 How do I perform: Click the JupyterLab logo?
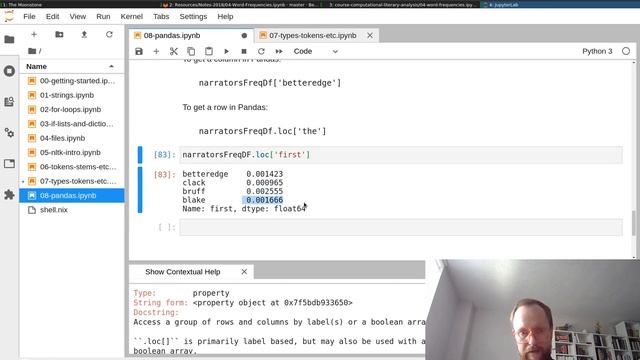(x=9, y=16)
